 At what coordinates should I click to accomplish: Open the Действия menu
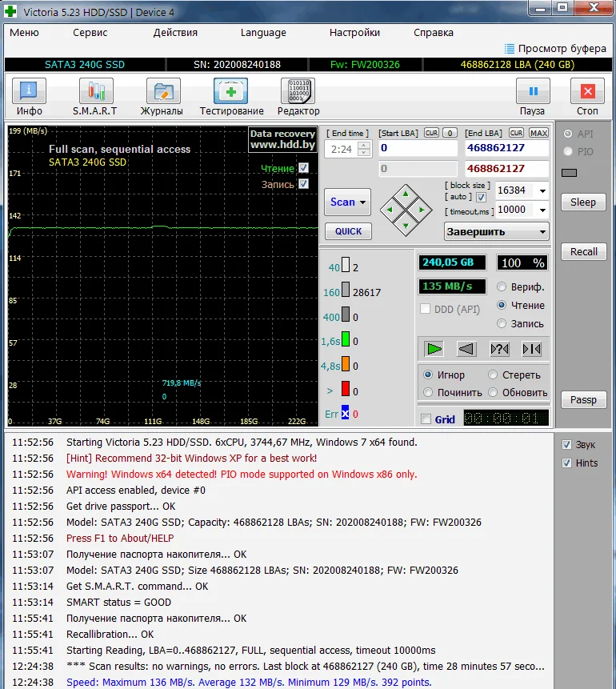tap(175, 33)
